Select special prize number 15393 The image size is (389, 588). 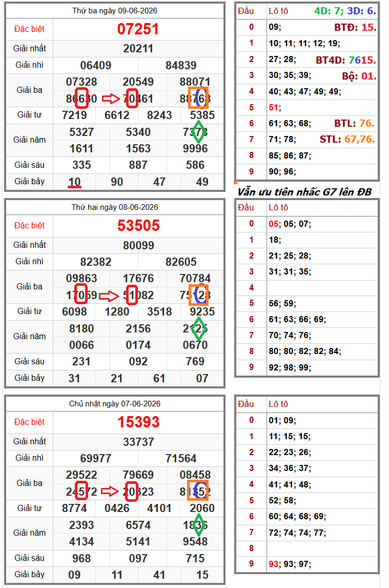[x=138, y=422]
